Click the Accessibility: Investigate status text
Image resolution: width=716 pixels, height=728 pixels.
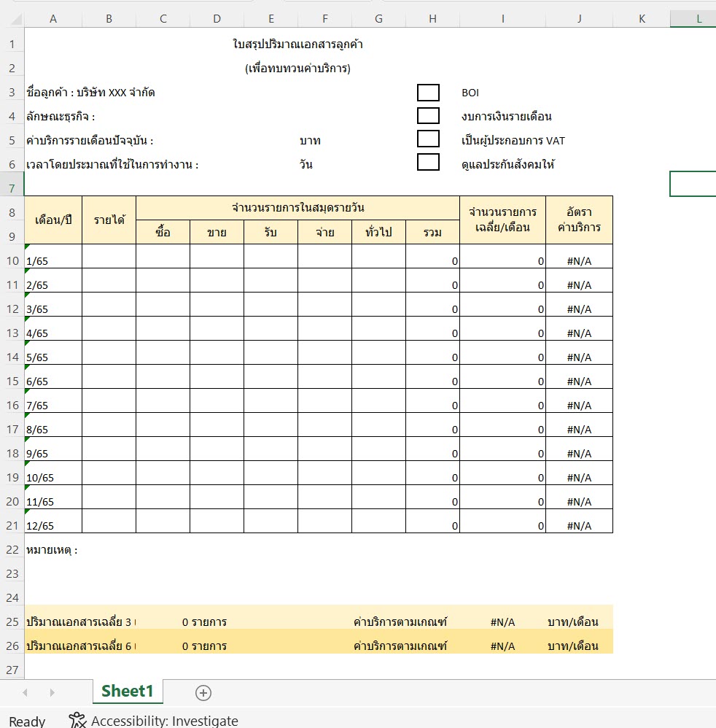coord(164,721)
